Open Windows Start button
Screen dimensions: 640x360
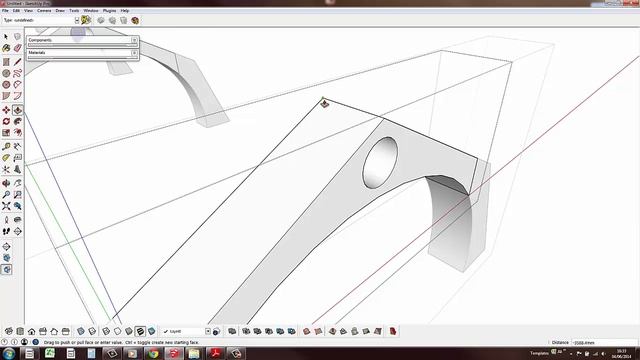click(8, 353)
